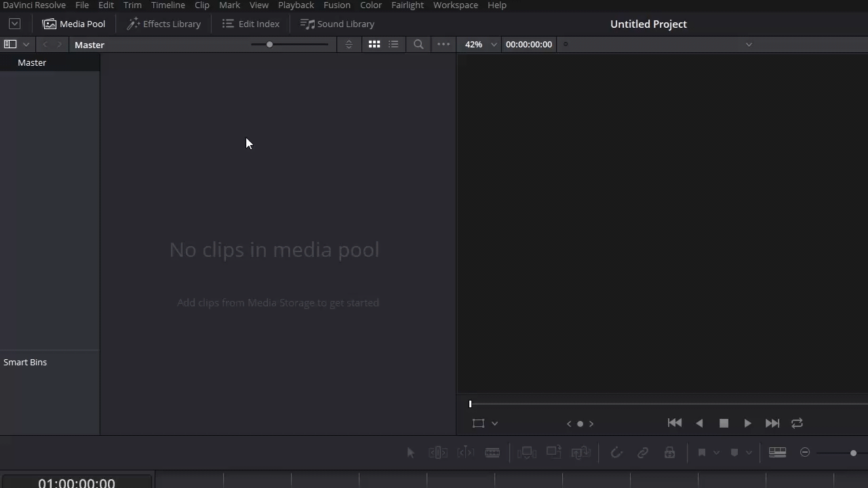
Task: Open the Fusion menu
Action: (x=337, y=5)
